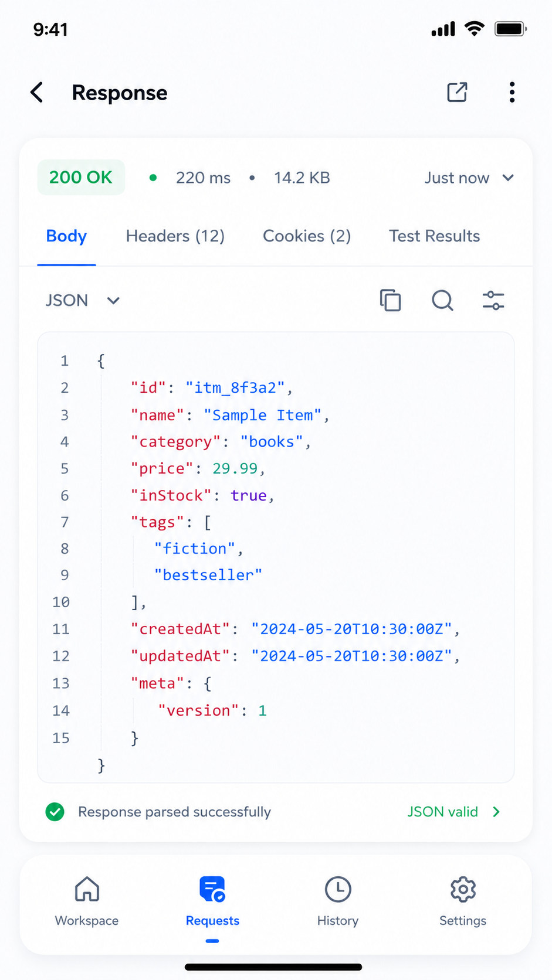Open the three-dot more options menu
This screenshot has width=552, height=980.
point(512,92)
